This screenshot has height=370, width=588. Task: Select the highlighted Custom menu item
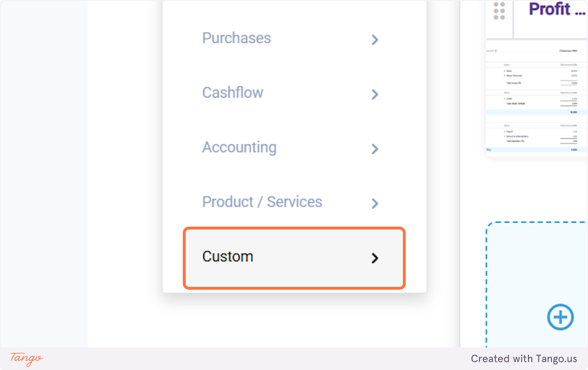294,257
